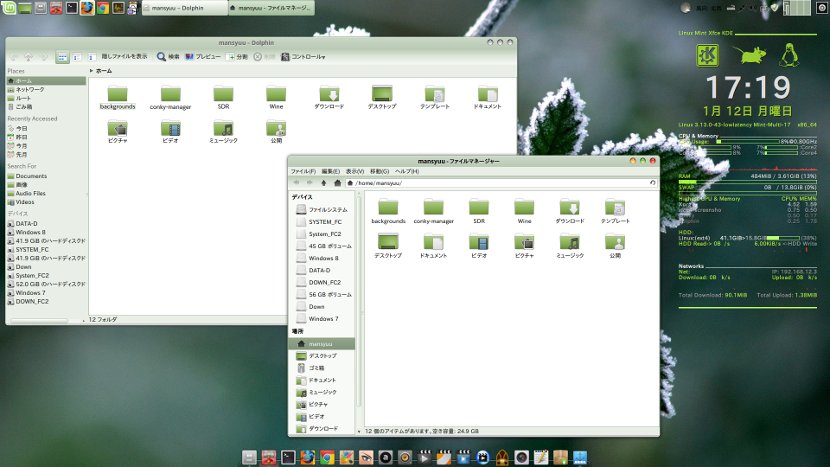The width and height of the screenshot is (830, 467).
Task: Open ビデオ folder in file manager
Action: 479,246
